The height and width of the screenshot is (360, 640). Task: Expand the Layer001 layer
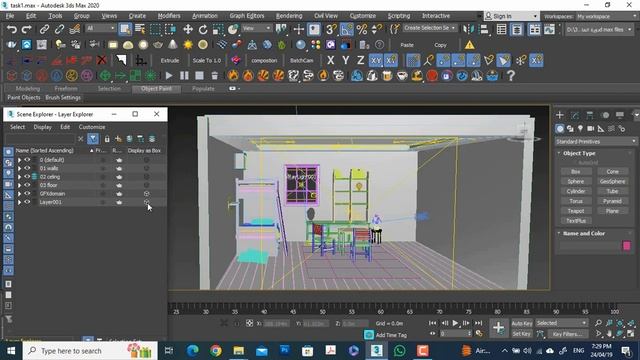[19, 202]
